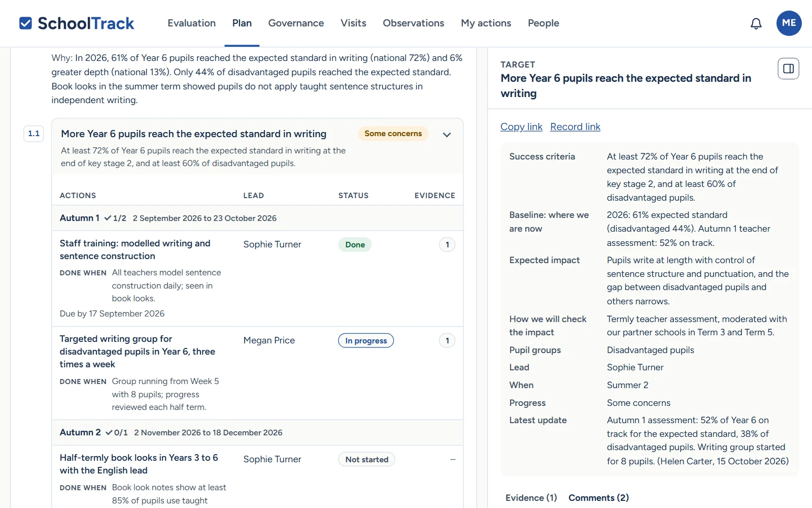Open the 'Half-termly book looks in Years 3 to 6' action

click(139, 464)
